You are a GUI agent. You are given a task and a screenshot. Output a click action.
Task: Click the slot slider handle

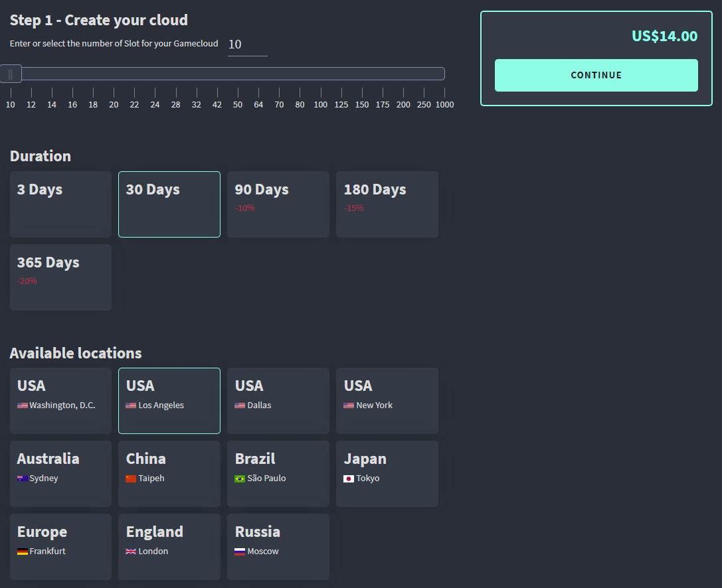[11, 74]
